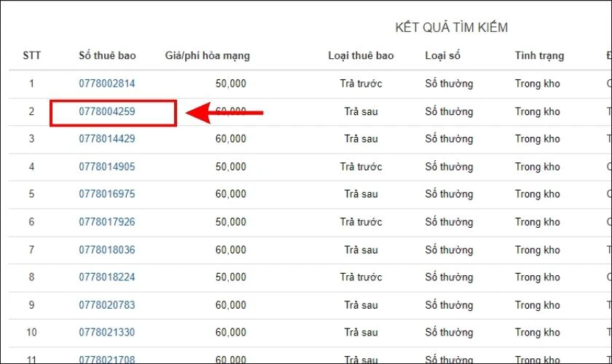Select subscriber number 0778017926
The width and height of the screenshot is (612, 364).
tap(107, 221)
